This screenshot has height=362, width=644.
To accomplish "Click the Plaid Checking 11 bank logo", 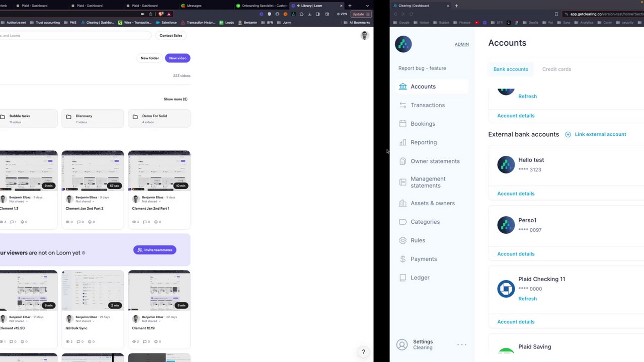I will pos(506,289).
